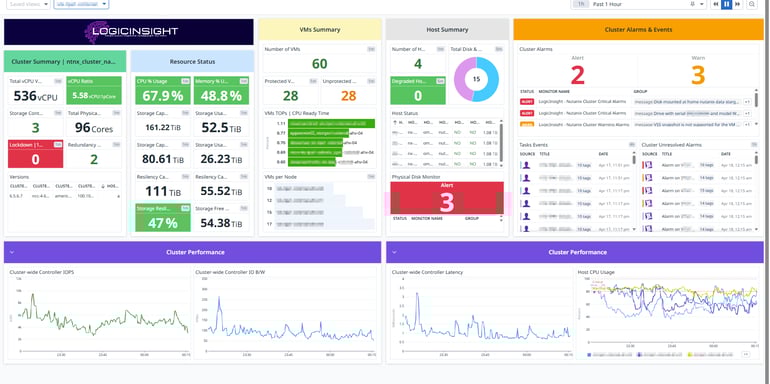
Task: Toggle the yellow host legend in Host CPU Usage
Action: click(710, 354)
